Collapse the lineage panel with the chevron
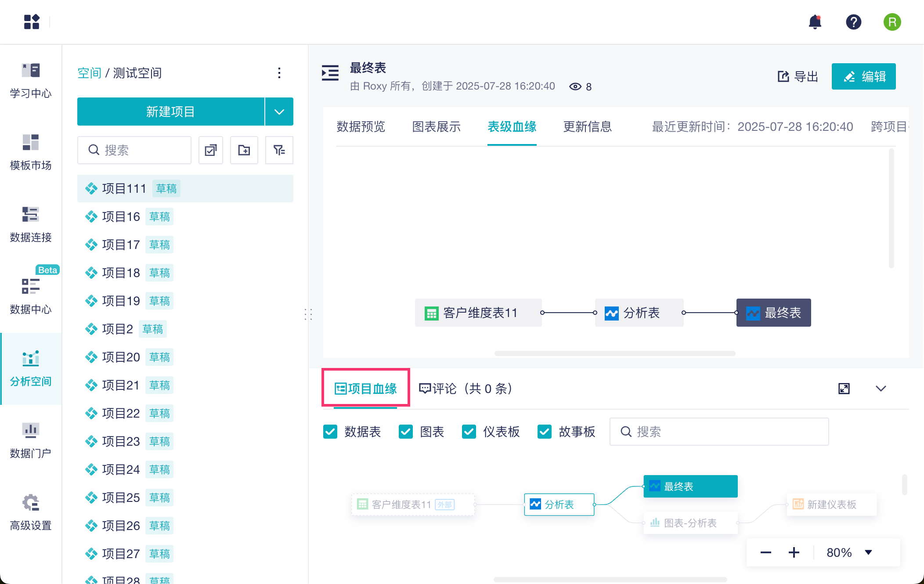Image resolution: width=924 pixels, height=584 pixels. pos(881,389)
